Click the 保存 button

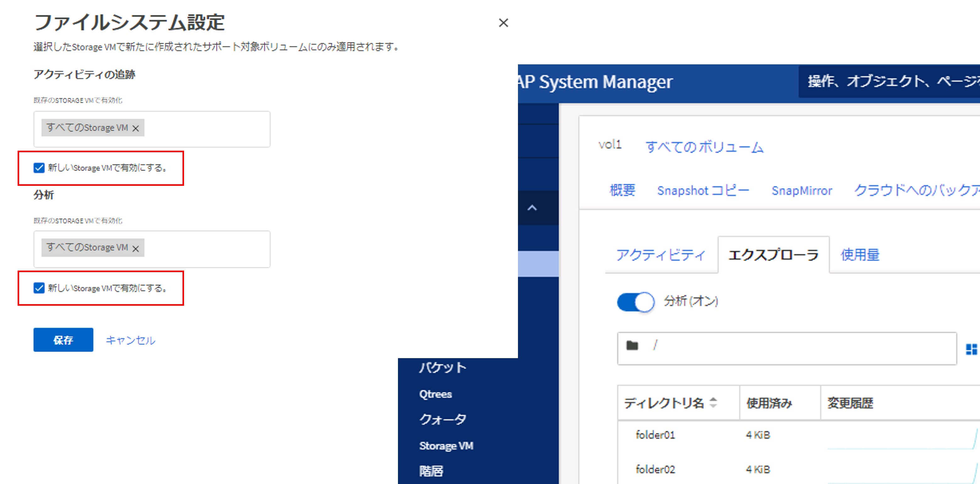click(63, 340)
